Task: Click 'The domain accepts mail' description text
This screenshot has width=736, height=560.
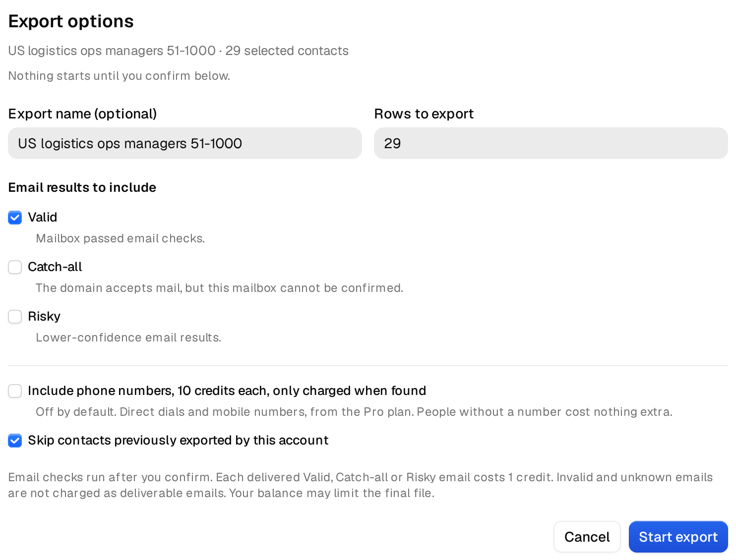Action: pos(219,288)
